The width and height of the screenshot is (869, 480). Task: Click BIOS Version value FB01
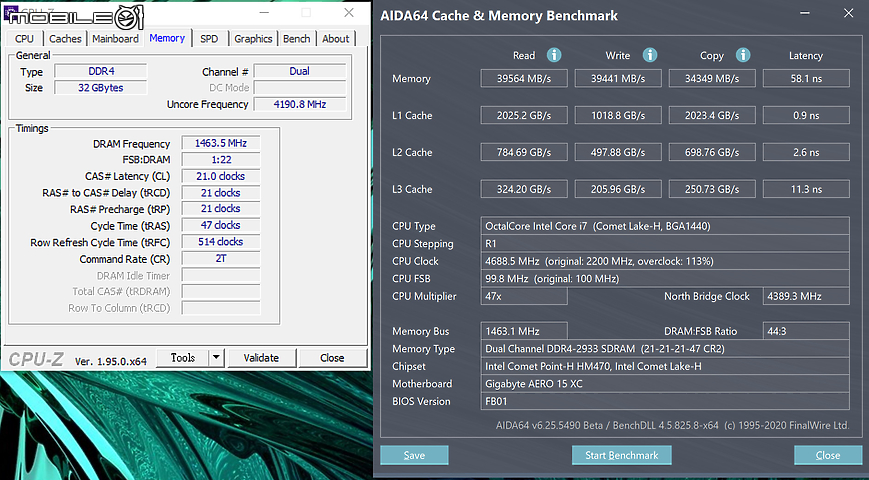(665, 401)
